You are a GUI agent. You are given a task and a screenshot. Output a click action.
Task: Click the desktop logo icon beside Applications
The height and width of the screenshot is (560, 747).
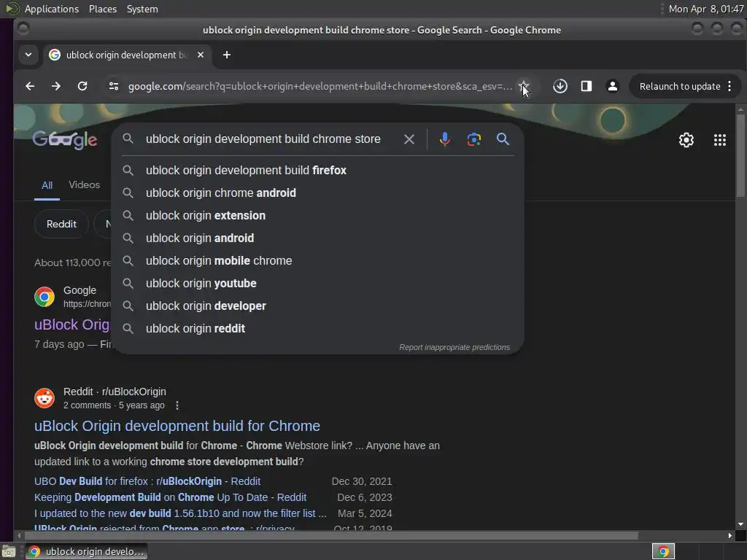click(12, 9)
